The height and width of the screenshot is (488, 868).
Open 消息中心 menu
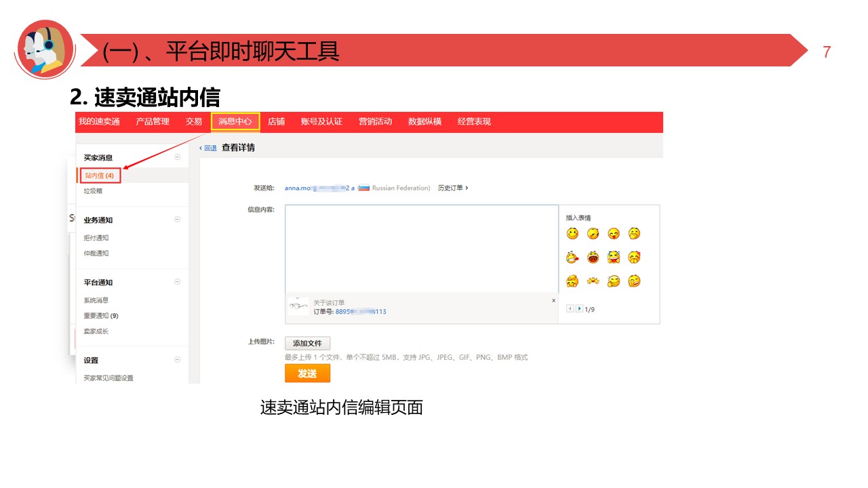pos(235,122)
